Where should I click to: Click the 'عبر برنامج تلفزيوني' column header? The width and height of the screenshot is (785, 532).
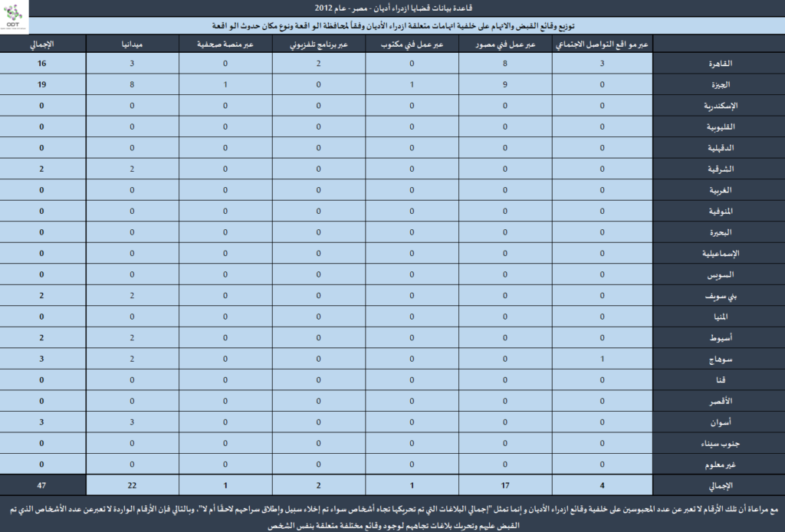(x=318, y=44)
